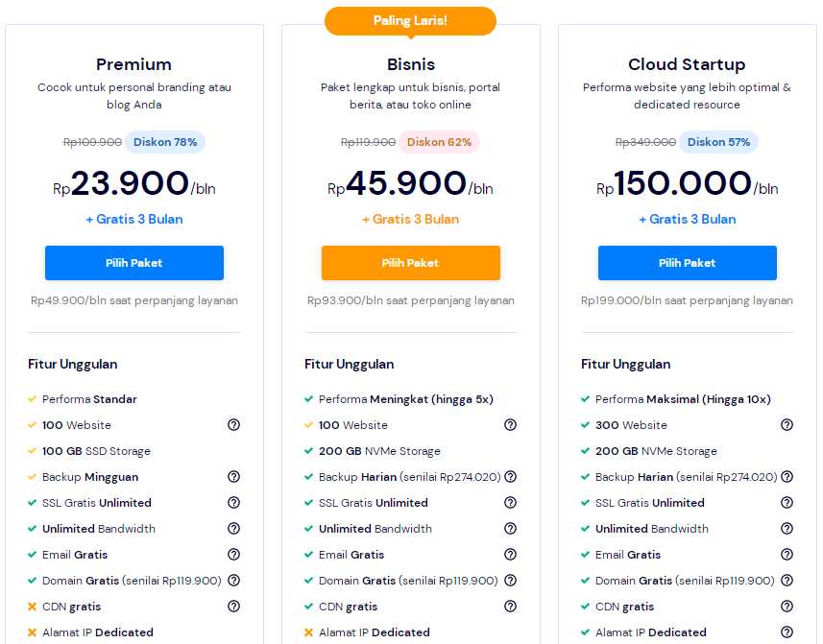Open help icon for Bisnis CDN gratis

tap(510, 607)
